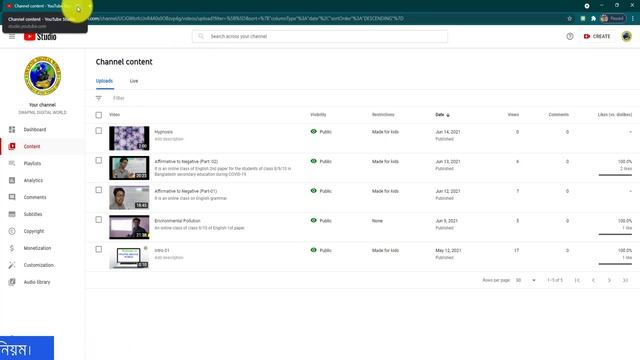Click the Copyright sidebar icon
The height and width of the screenshot is (360, 640).
coord(12,231)
